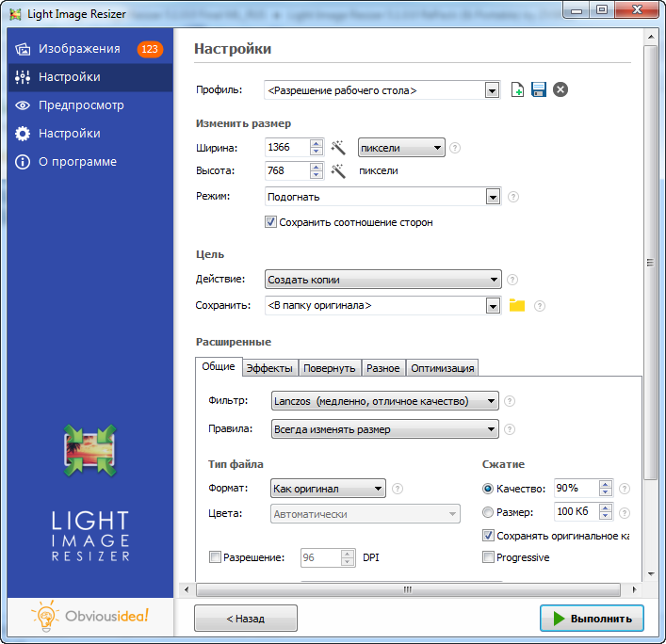666x644 pixels.
Task: Click the help icon next to Фильтр
Action: (510, 401)
